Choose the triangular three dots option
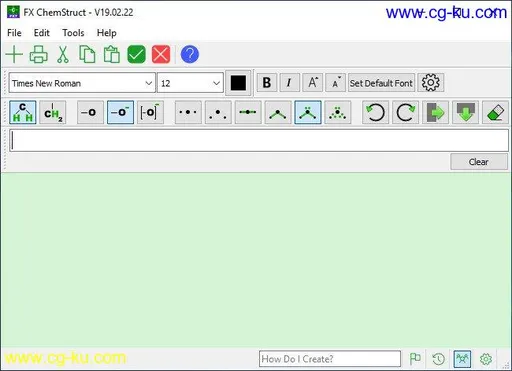This screenshot has height=371, width=512. pos(218,112)
